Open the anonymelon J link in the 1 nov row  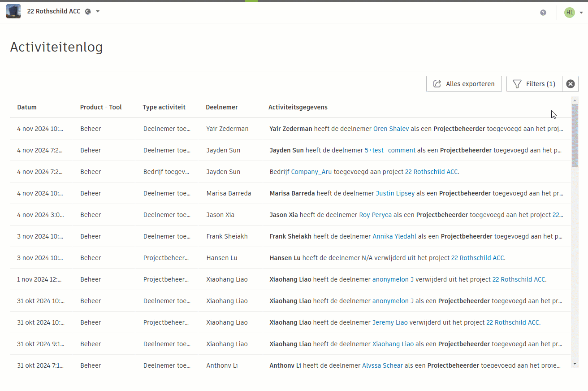pos(393,279)
